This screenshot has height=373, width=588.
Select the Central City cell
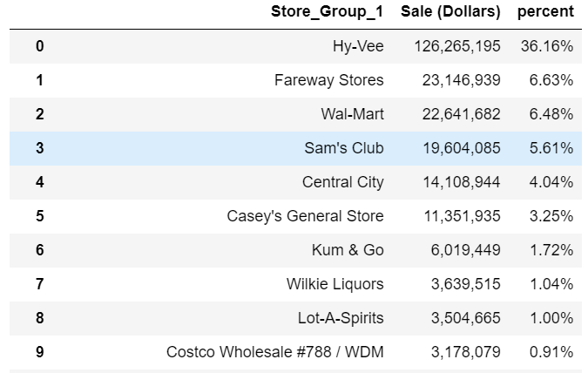click(x=342, y=182)
